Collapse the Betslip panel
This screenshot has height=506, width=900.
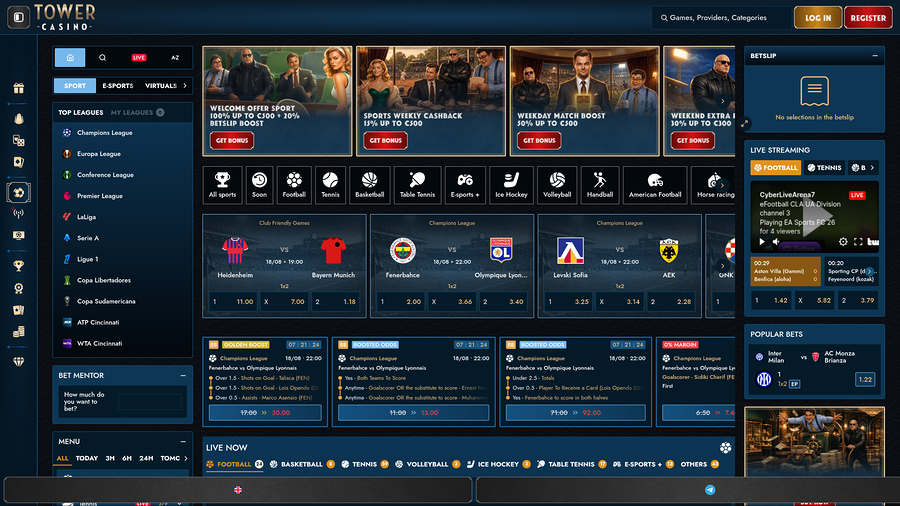(875, 56)
